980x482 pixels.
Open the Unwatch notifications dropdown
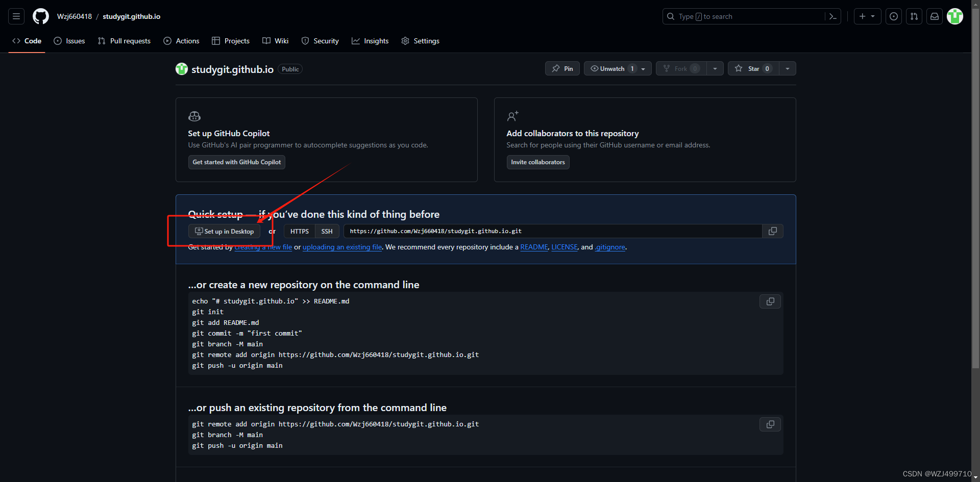(x=618, y=68)
